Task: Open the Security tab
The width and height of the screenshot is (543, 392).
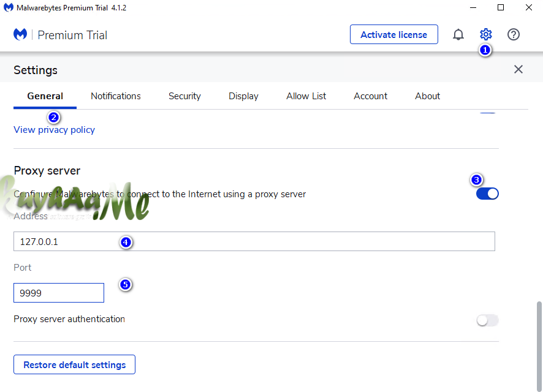Action: (184, 96)
